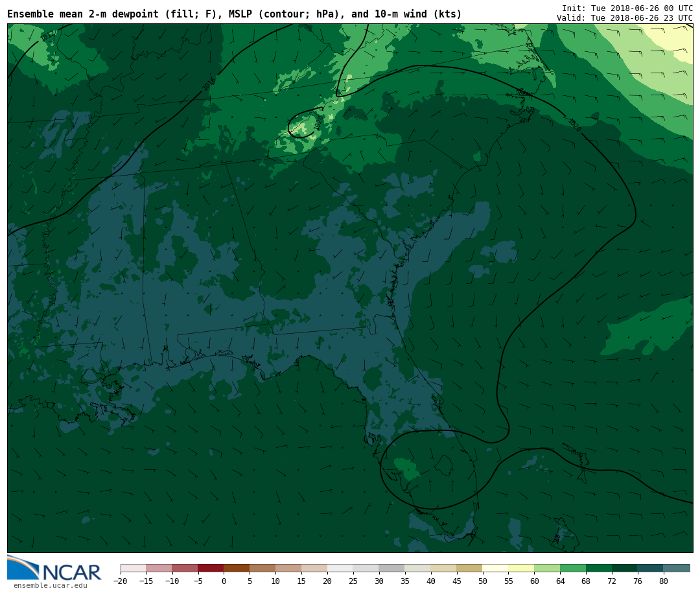Viewport: 700px width, 593px height.
Task: Pick the pale pink swatch between -20 and -15
Action: point(133,568)
